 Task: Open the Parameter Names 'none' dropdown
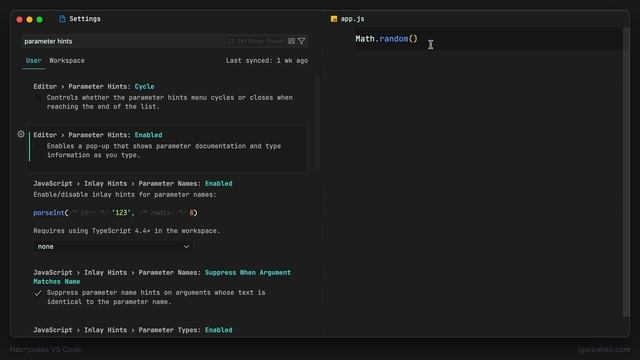point(113,247)
